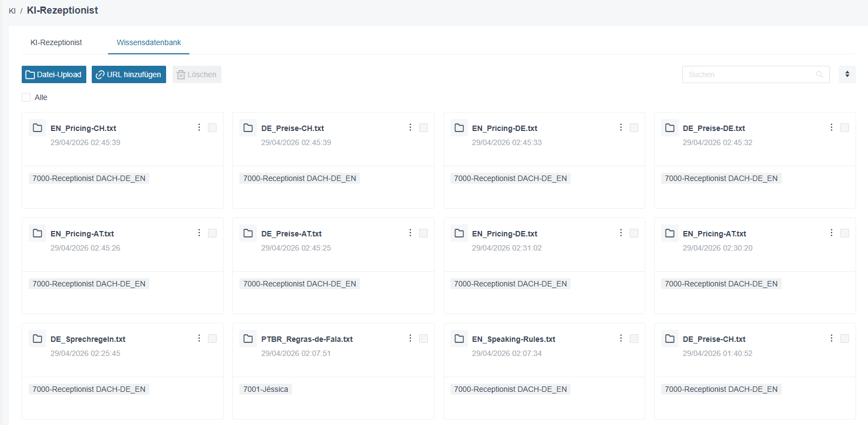Viewport: 868px width, 425px height.
Task: Select checkbox on DE_Preise-CH.txt dated 01:40:52
Action: [845, 339]
